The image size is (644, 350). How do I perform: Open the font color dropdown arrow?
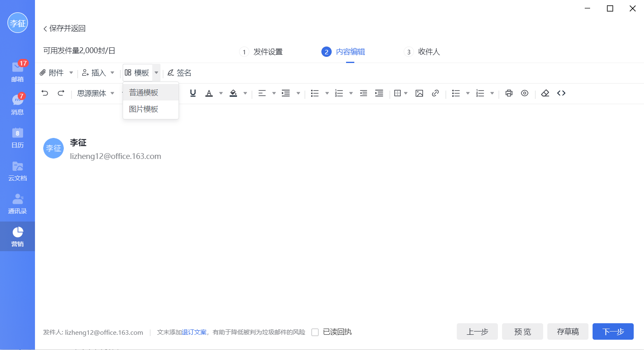221,93
